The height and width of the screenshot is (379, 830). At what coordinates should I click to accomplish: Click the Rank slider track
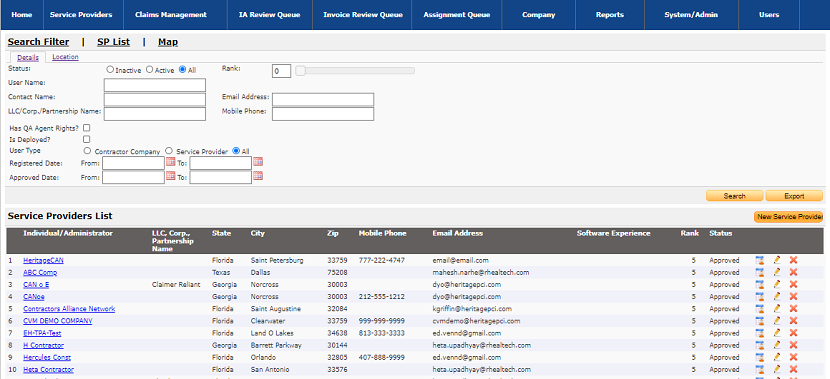point(355,70)
